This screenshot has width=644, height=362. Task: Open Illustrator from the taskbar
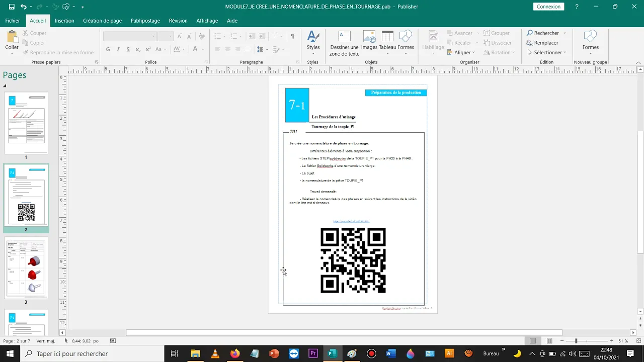449,353
